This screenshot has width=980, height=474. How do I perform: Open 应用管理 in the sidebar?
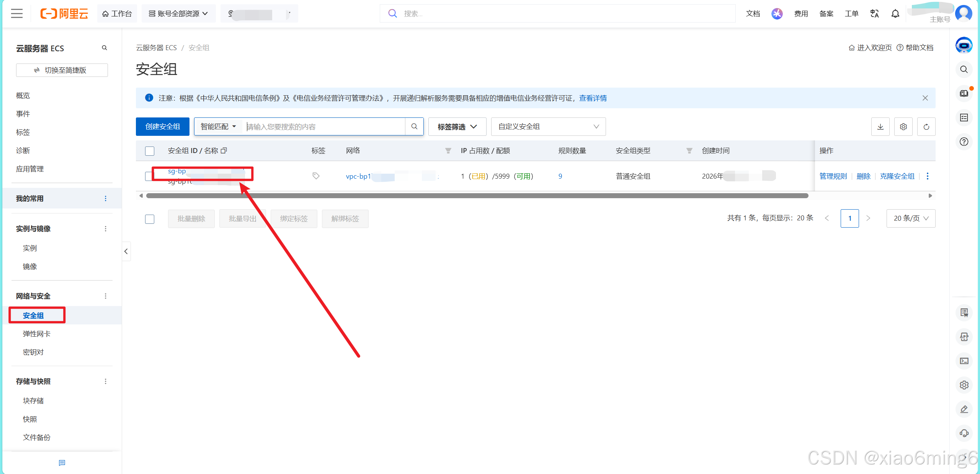coord(30,169)
